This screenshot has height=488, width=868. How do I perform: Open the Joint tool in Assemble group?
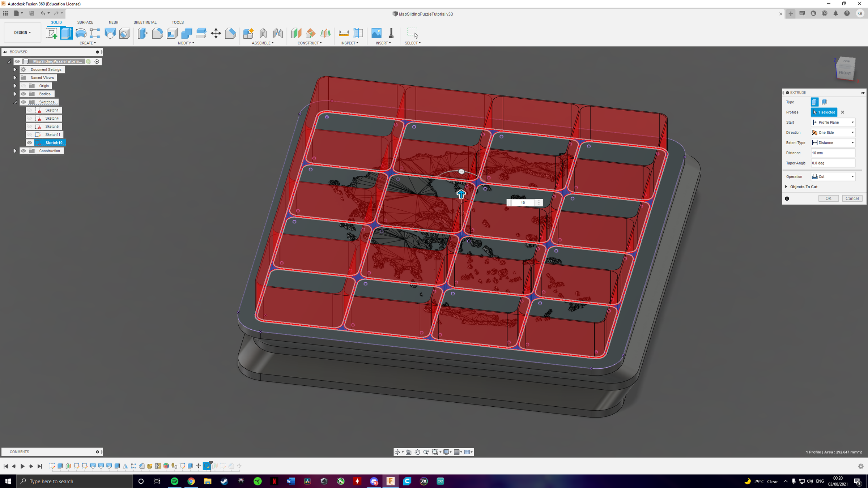(263, 33)
